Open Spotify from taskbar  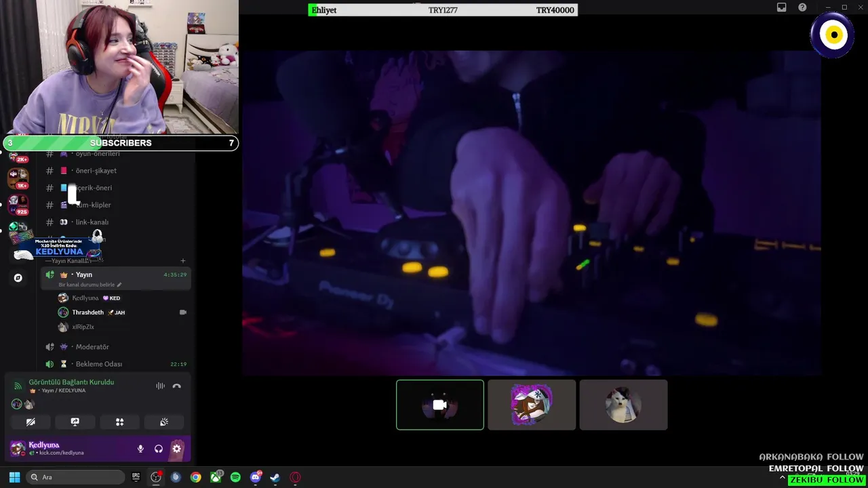coord(235,477)
